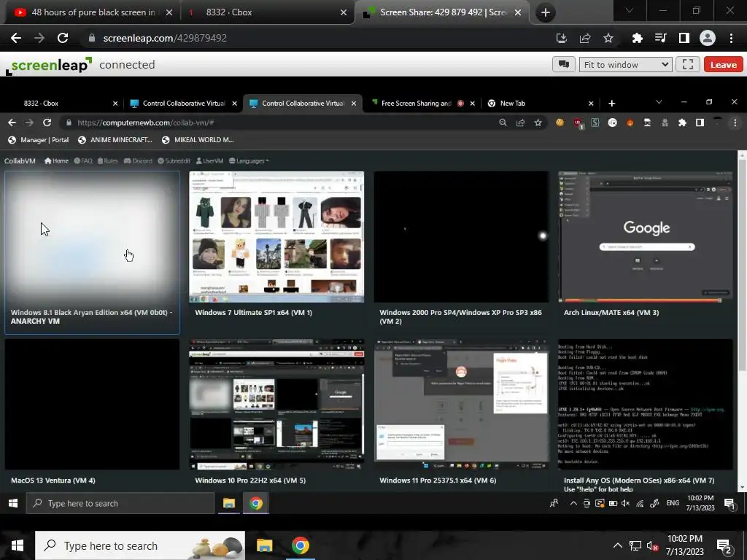
Task: Show hidden icons on the shared taskbar tray
Action: pos(573,503)
